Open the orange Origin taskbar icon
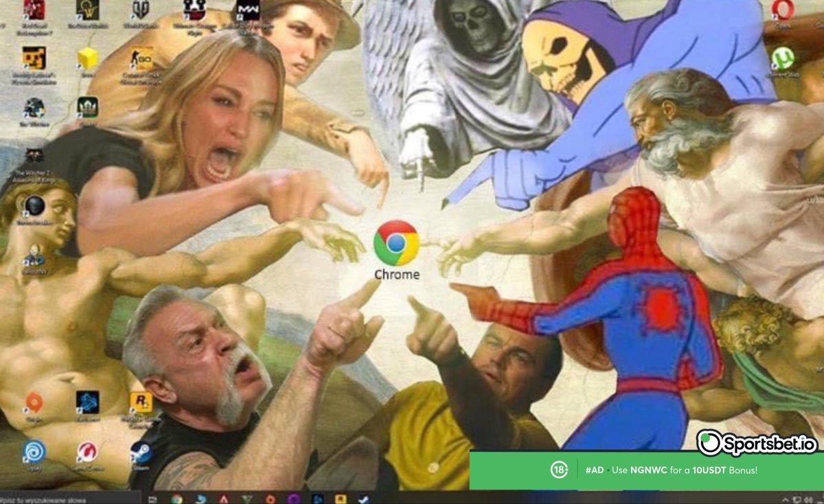This screenshot has width=824, height=504. pyautogui.click(x=271, y=499)
